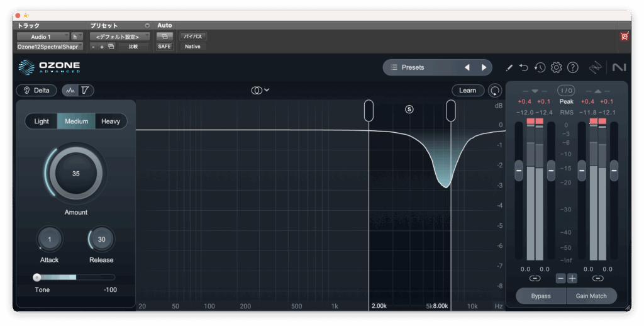Toggle the Delta listen button
Screen dimensions: 644x326
(36, 91)
